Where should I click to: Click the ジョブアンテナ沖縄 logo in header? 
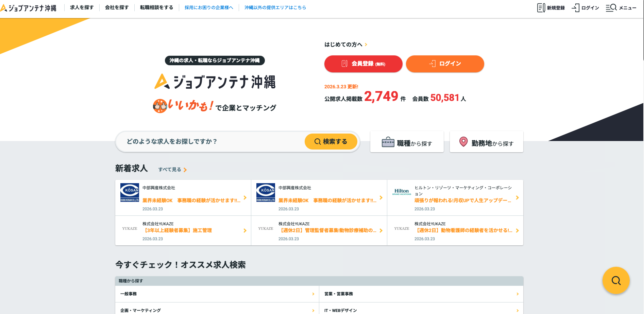pyautogui.click(x=29, y=8)
